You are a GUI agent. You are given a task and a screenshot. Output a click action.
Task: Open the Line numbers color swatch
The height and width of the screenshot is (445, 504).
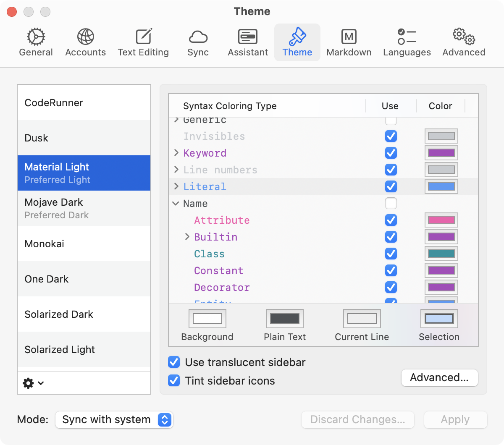click(441, 170)
